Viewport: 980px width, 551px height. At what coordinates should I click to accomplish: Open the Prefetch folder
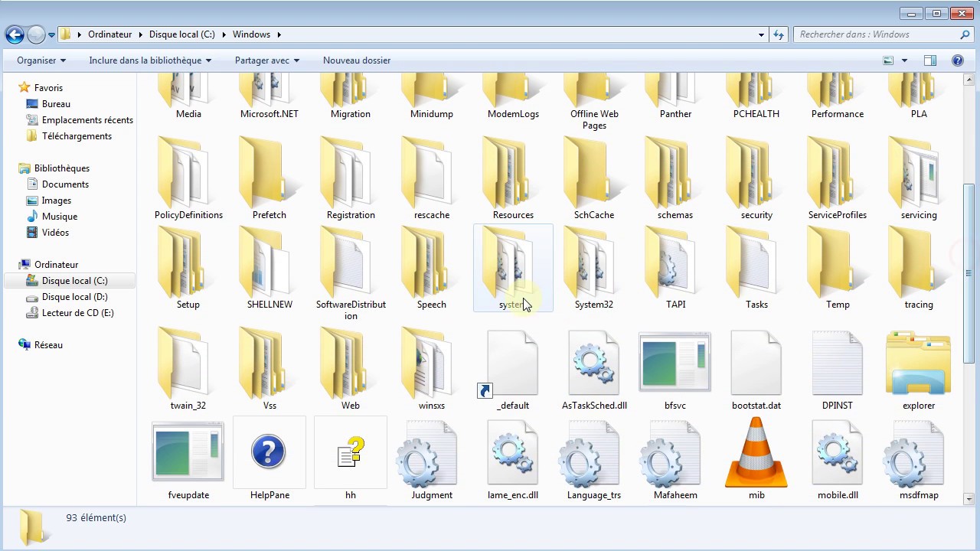point(269,178)
